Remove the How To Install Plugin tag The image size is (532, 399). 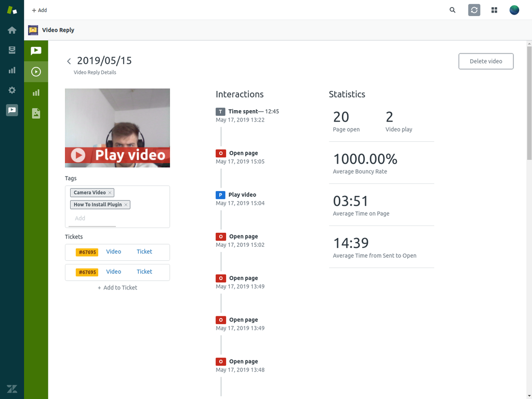point(126,205)
